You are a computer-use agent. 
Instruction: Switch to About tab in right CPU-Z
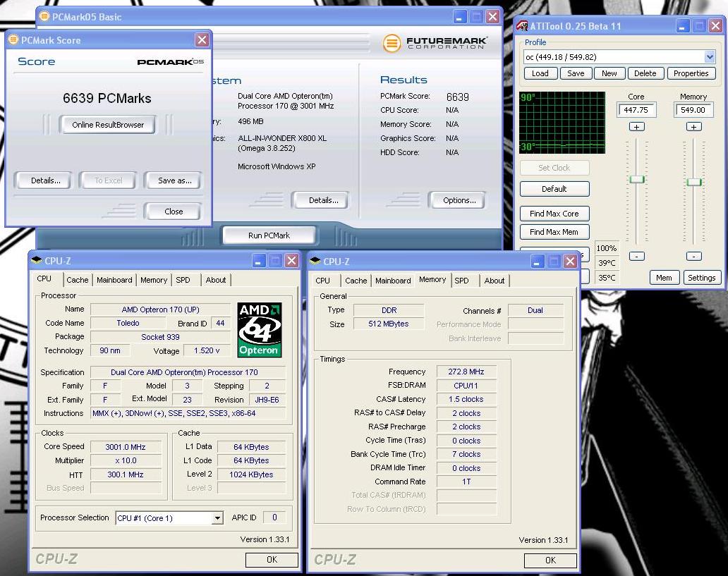(494, 281)
